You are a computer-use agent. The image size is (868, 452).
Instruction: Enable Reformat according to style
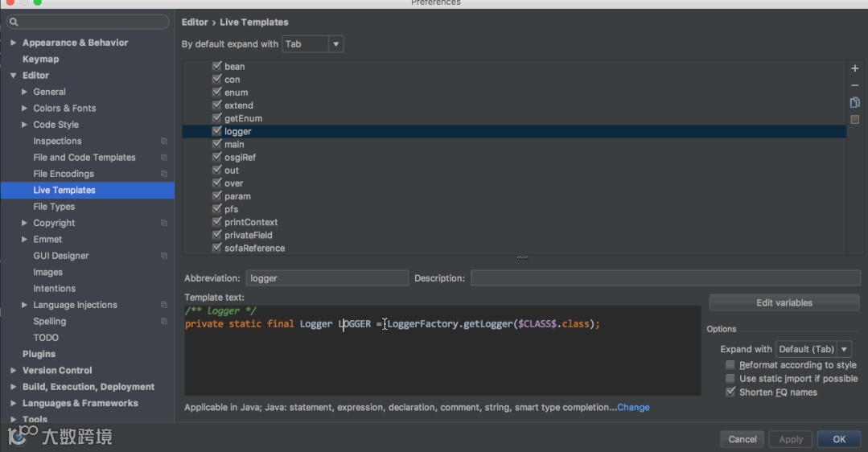(x=730, y=365)
